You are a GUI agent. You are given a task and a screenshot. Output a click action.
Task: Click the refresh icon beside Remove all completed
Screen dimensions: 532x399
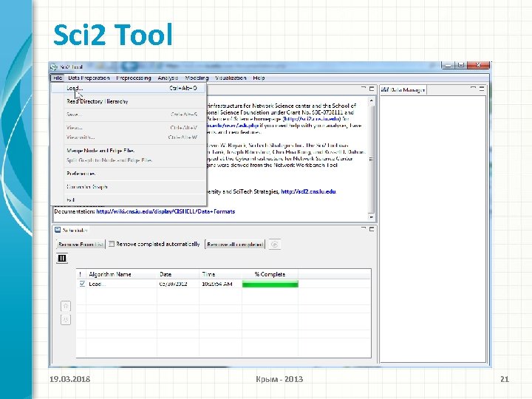[275, 245]
